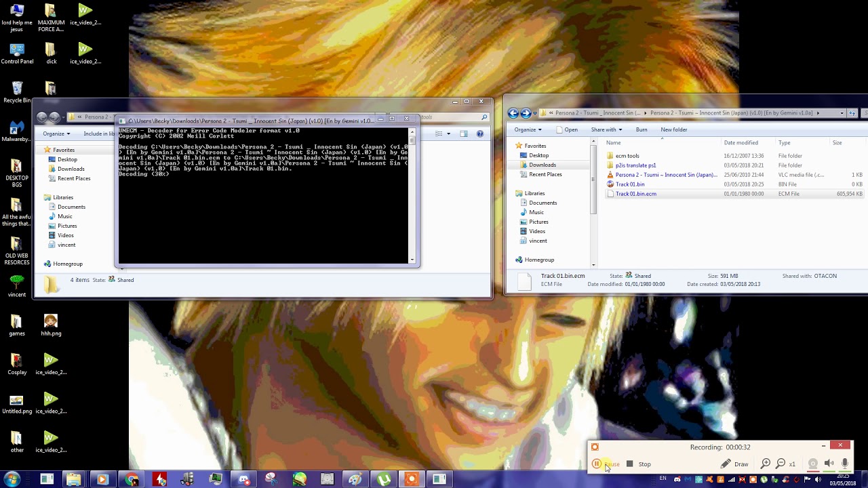Toggle system speaker audio in recorder
This screenshot has height=488, width=868.
(829, 464)
